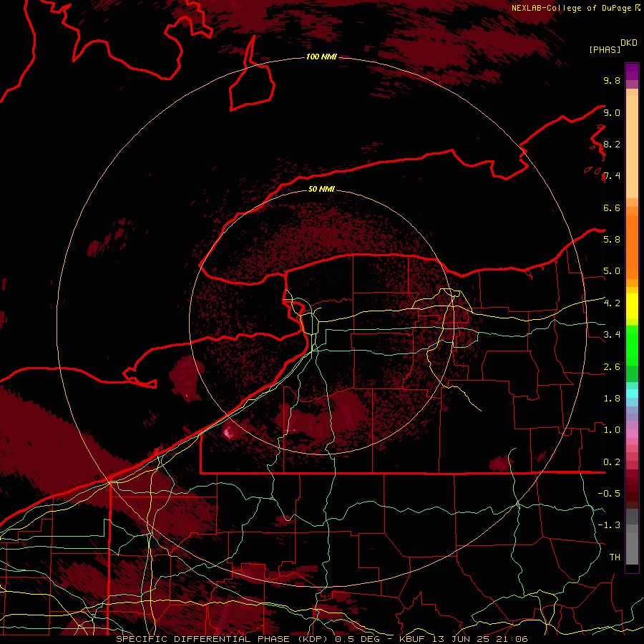Click the pink segment of the color bar
The height and width of the screenshot is (644, 644).
pyautogui.click(x=632, y=434)
